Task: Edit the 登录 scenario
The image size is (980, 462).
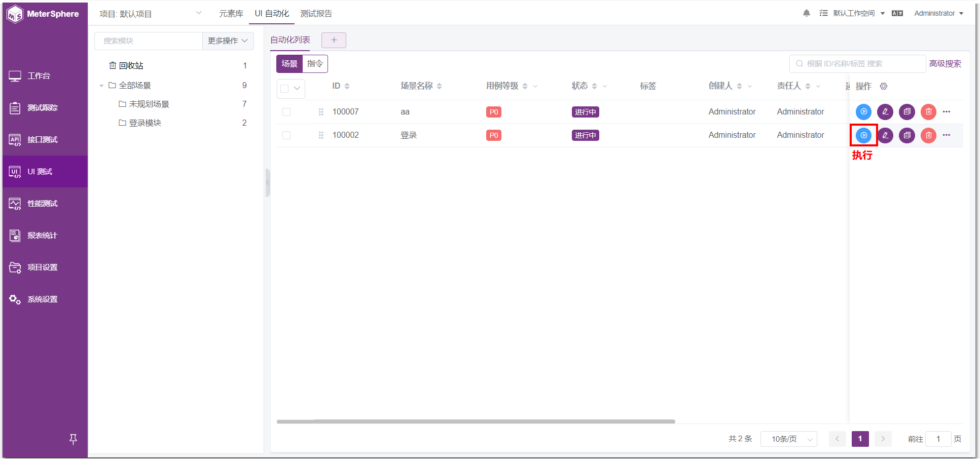Action: pos(885,135)
